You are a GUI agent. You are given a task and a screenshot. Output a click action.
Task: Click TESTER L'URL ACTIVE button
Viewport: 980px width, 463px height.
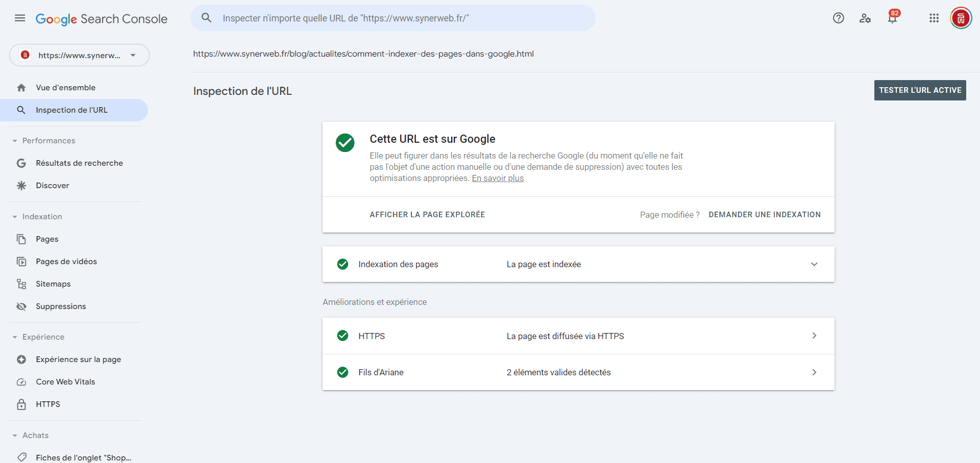920,90
